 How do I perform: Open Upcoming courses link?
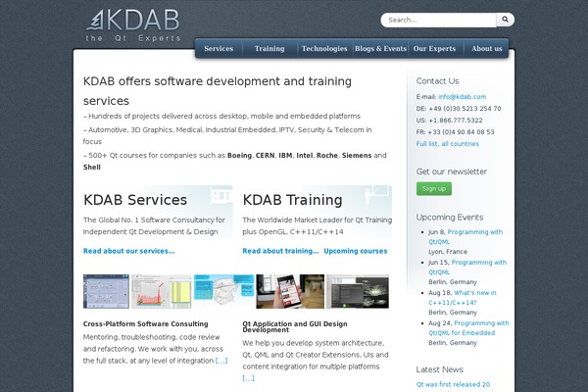tap(356, 251)
